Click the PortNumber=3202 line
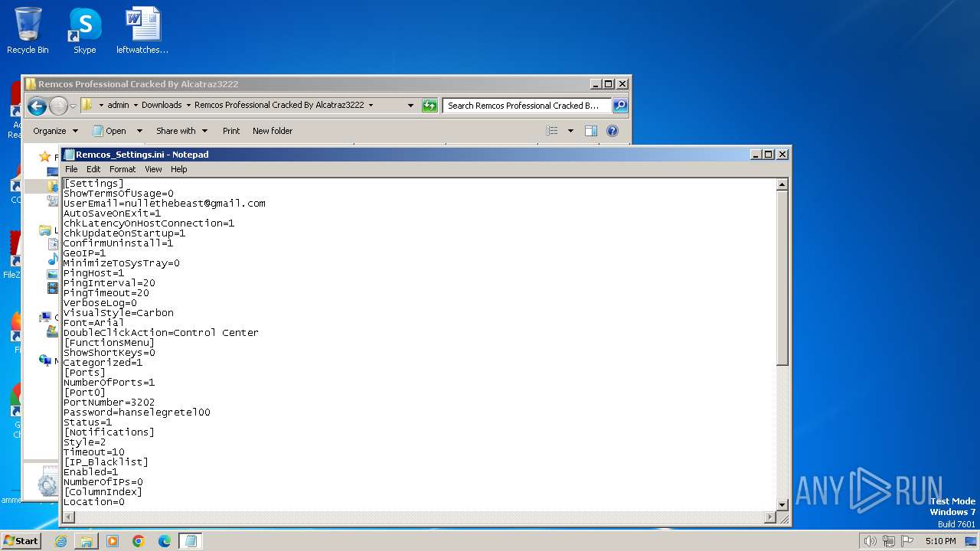 pos(109,403)
